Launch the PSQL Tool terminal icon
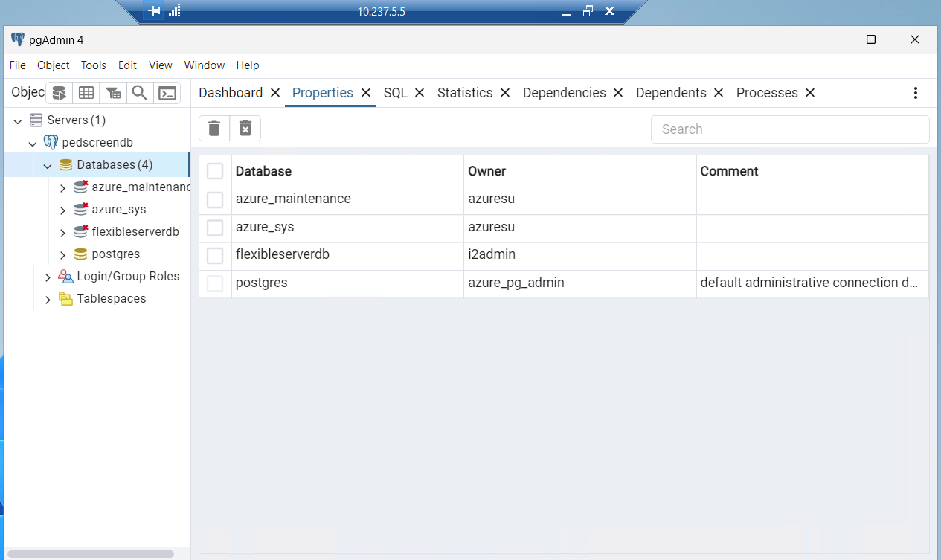Screen dimensions: 941x560 168,93
